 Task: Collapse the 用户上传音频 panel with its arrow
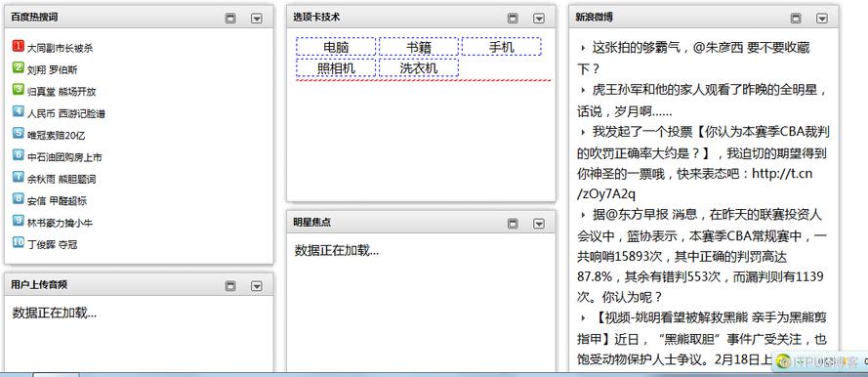click(257, 285)
